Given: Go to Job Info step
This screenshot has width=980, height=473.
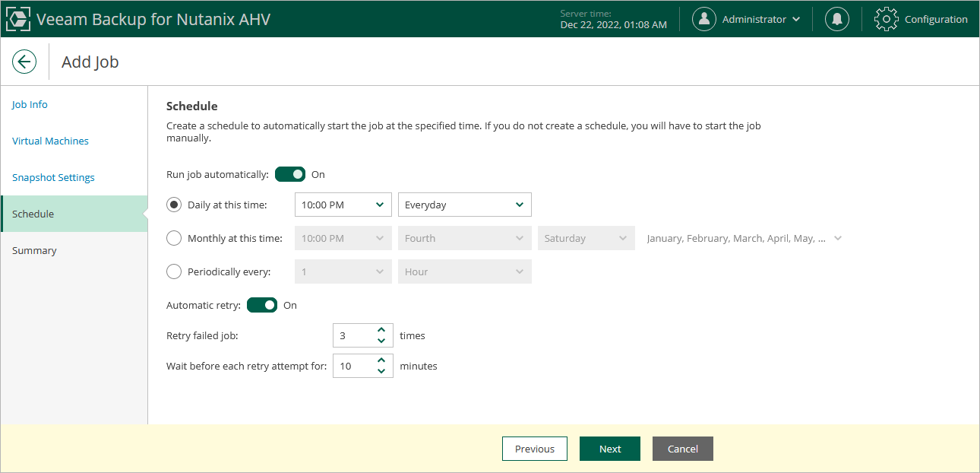Looking at the screenshot, I should [30, 104].
